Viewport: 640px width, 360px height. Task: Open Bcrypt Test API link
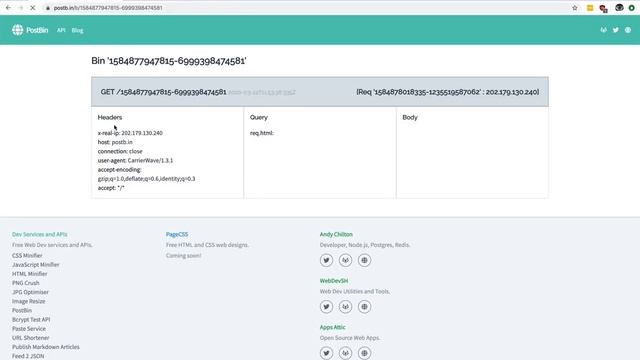(31, 320)
